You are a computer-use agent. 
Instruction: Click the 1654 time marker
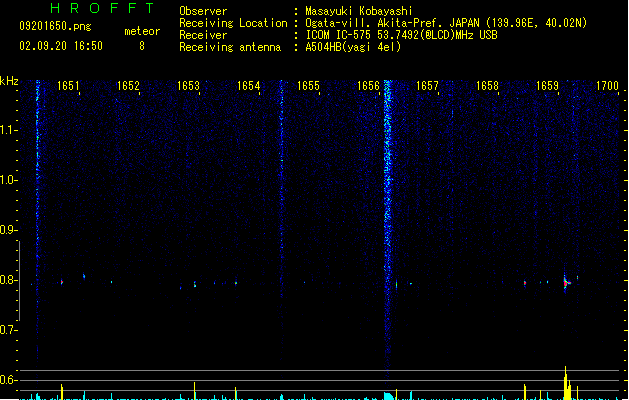(x=248, y=86)
